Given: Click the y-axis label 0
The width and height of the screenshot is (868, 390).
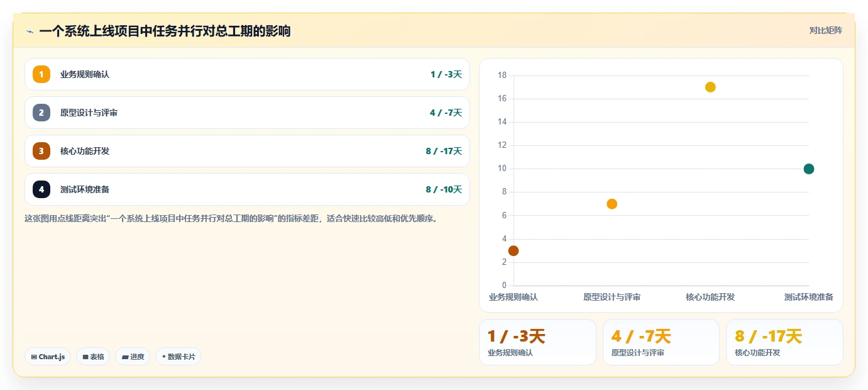Looking at the screenshot, I should pyautogui.click(x=504, y=286).
